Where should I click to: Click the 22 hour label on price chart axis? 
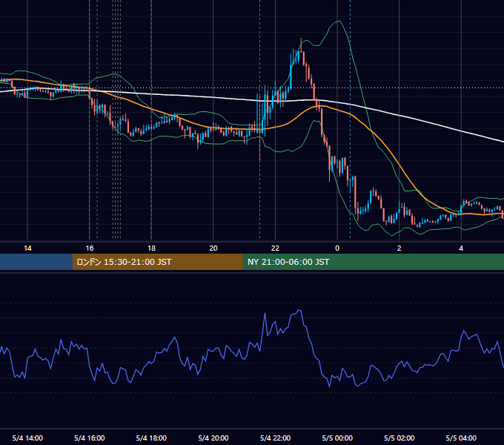[x=275, y=248]
